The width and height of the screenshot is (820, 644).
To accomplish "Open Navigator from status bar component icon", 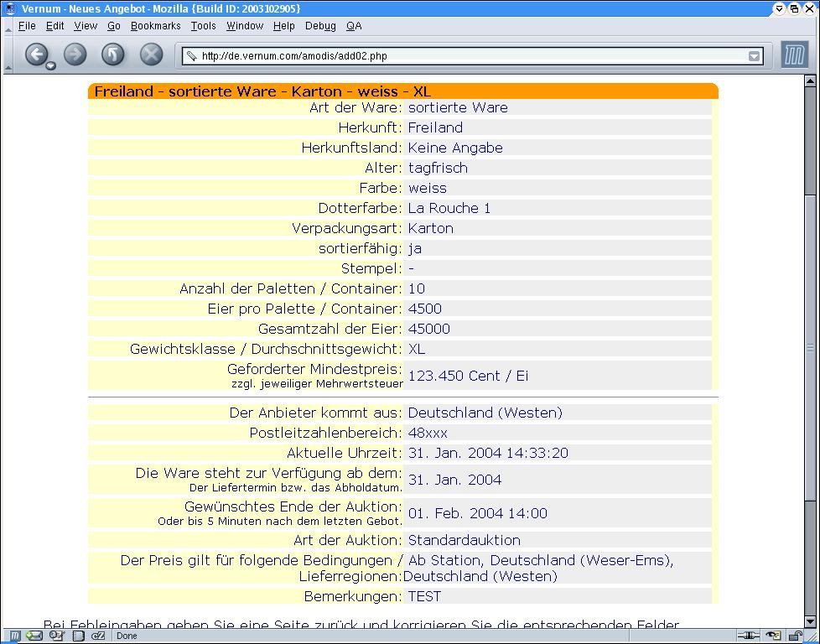I will pos(14,636).
